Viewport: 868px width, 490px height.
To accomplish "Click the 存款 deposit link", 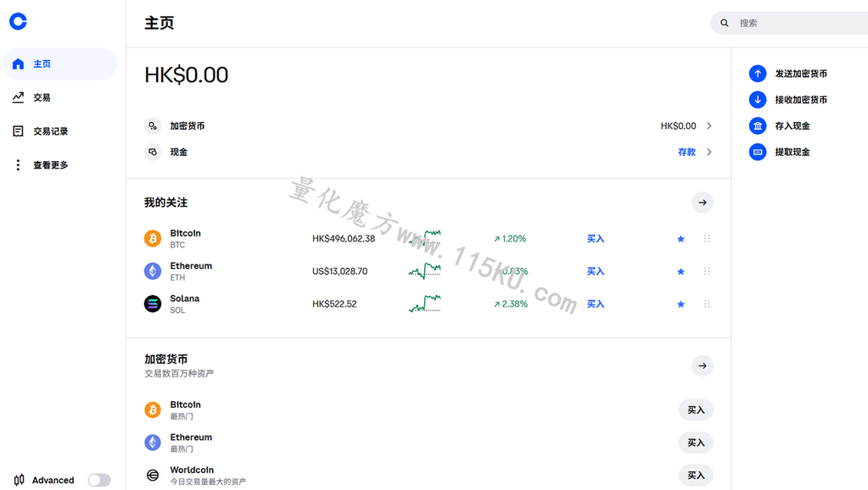I will click(x=687, y=152).
